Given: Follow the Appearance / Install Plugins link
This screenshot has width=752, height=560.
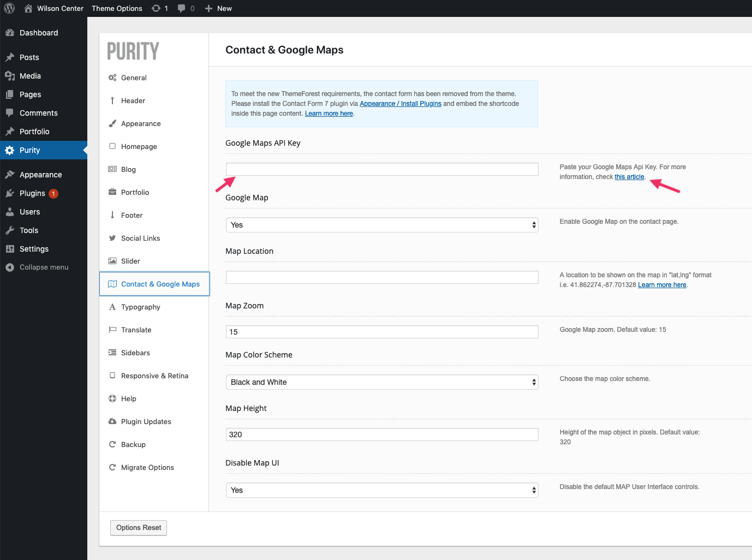Looking at the screenshot, I should (401, 104).
